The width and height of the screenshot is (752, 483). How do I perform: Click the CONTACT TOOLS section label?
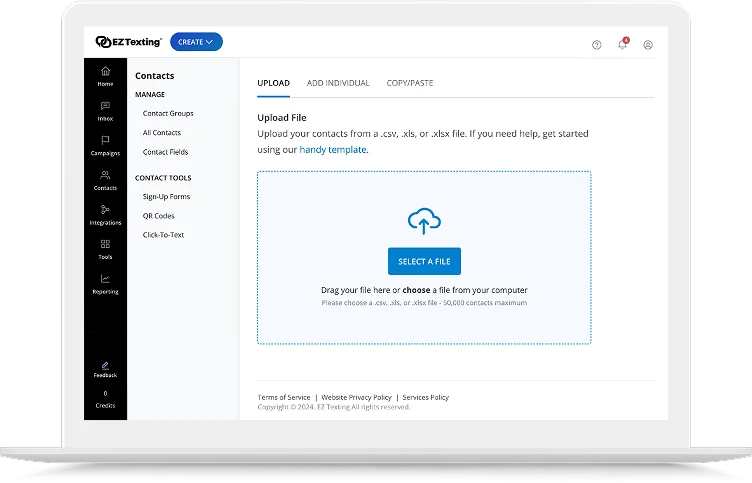pos(163,178)
